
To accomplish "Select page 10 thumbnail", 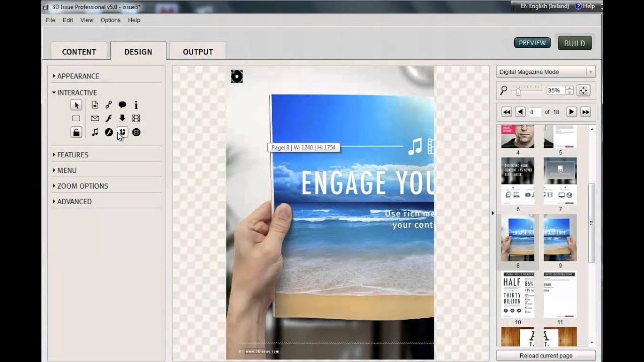I will click(x=518, y=295).
